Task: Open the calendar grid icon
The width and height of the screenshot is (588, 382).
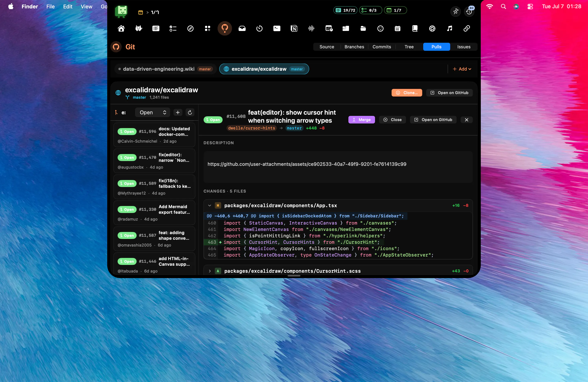Action: (x=398, y=28)
